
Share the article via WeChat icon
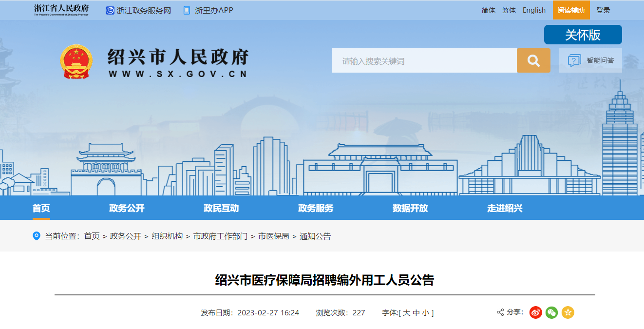click(551, 312)
